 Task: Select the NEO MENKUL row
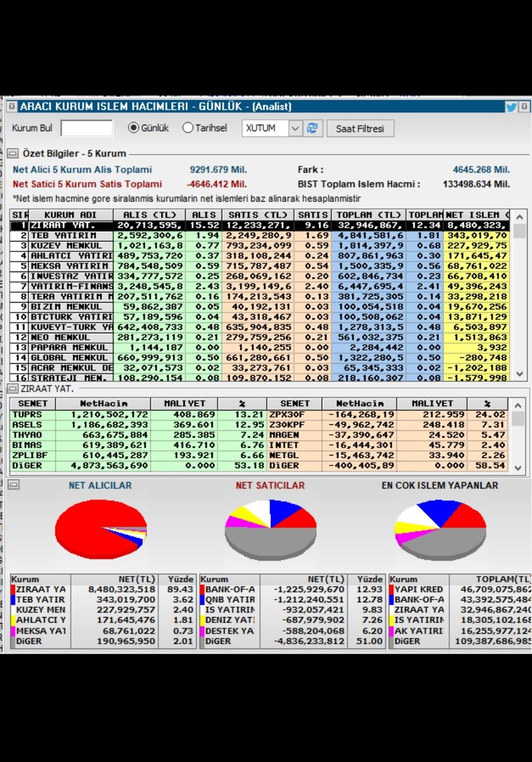260,337
